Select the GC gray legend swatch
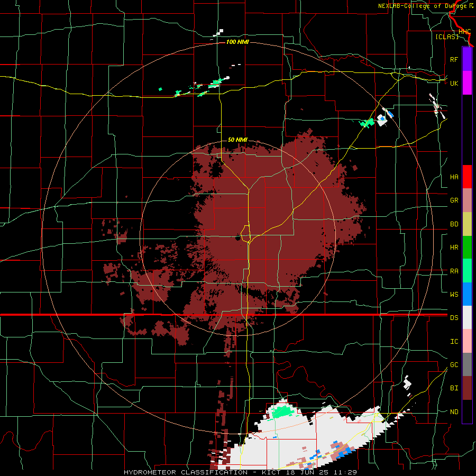476x476 pixels. [467, 364]
